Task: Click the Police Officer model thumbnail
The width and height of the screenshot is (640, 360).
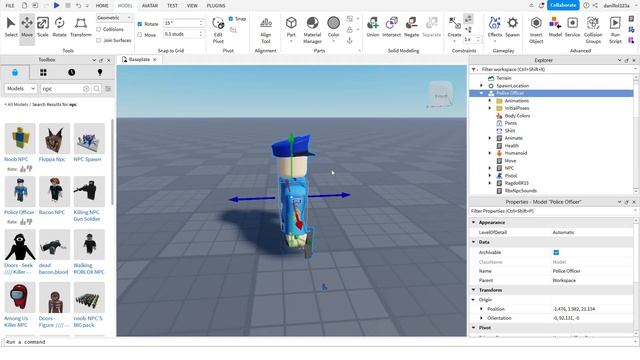Action: pyautogui.click(x=20, y=191)
